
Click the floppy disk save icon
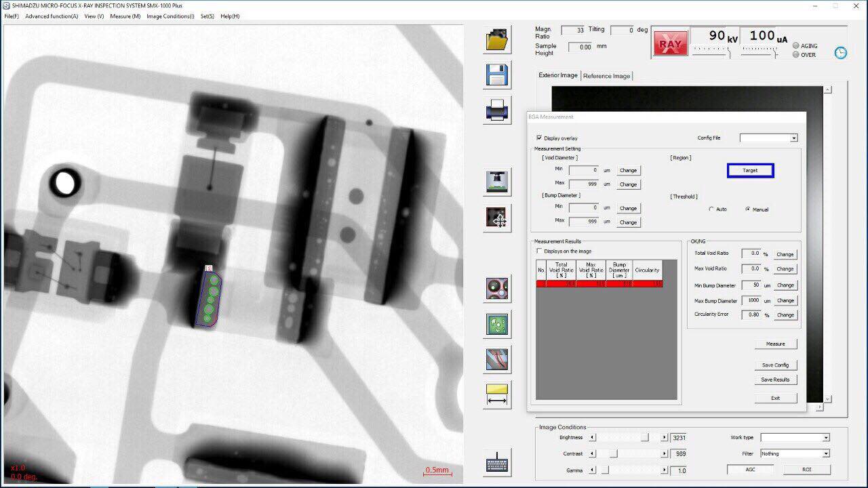[x=498, y=75]
